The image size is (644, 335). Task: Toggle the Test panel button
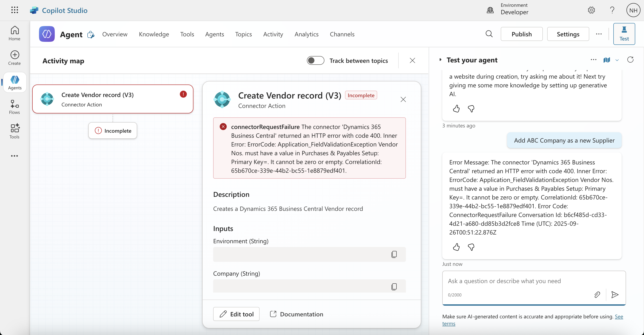pyautogui.click(x=624, y=34)
